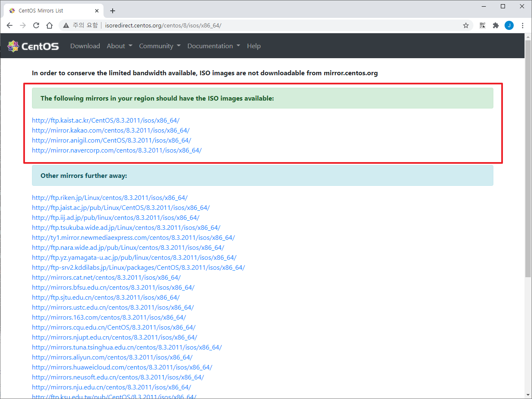Open the ftp.nara.wide.ad.jp mirror link

click(128, 248)
